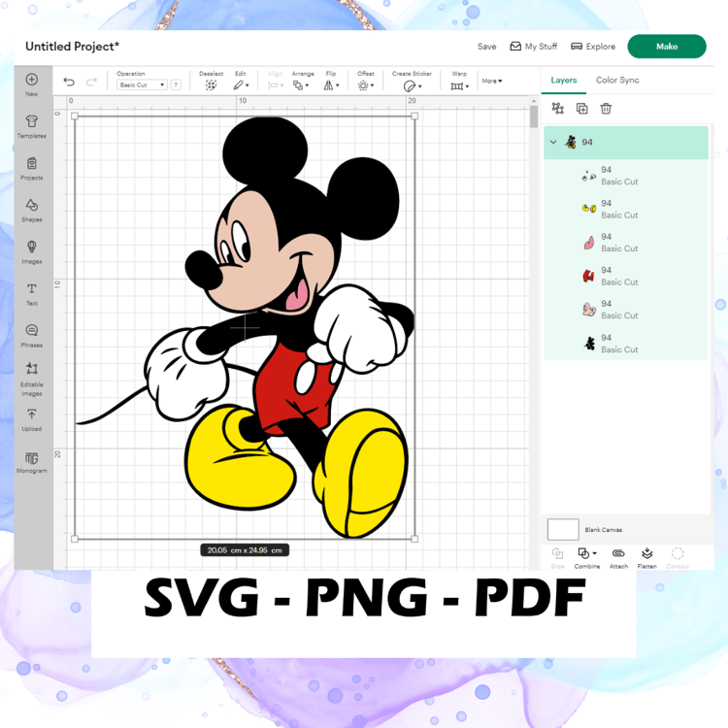The height and width of the screenshot is (728, 728).
Task: Collapse the 94 layer group
Action: point(553,142)
